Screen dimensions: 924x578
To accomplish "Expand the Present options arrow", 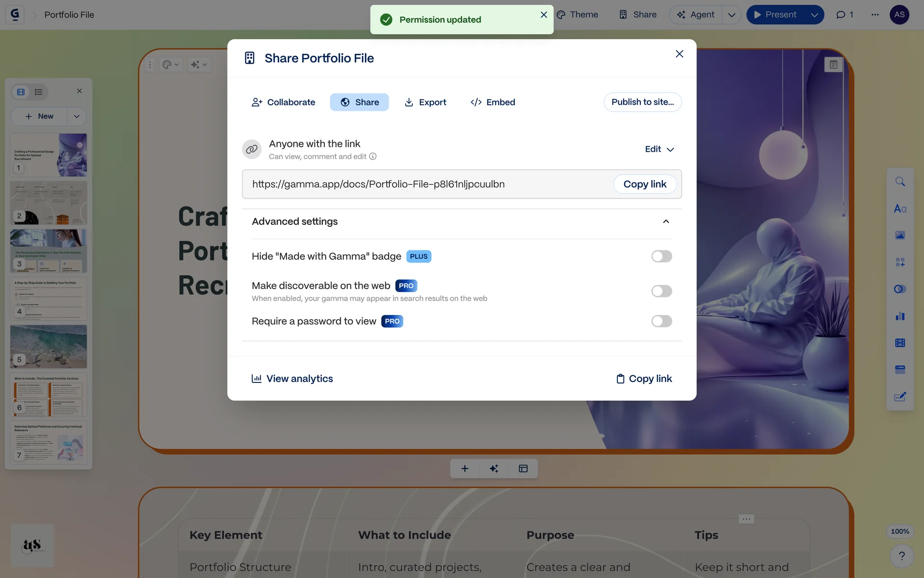I will (814, 14).
